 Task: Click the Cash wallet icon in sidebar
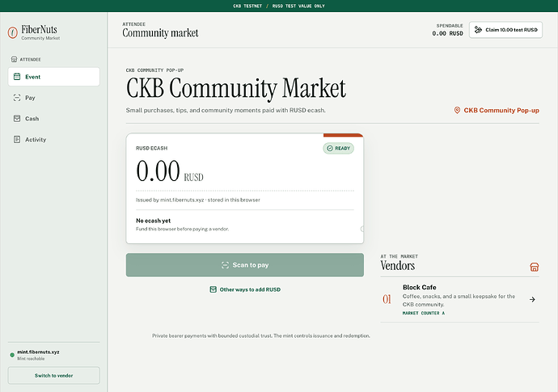pos(17,119)
